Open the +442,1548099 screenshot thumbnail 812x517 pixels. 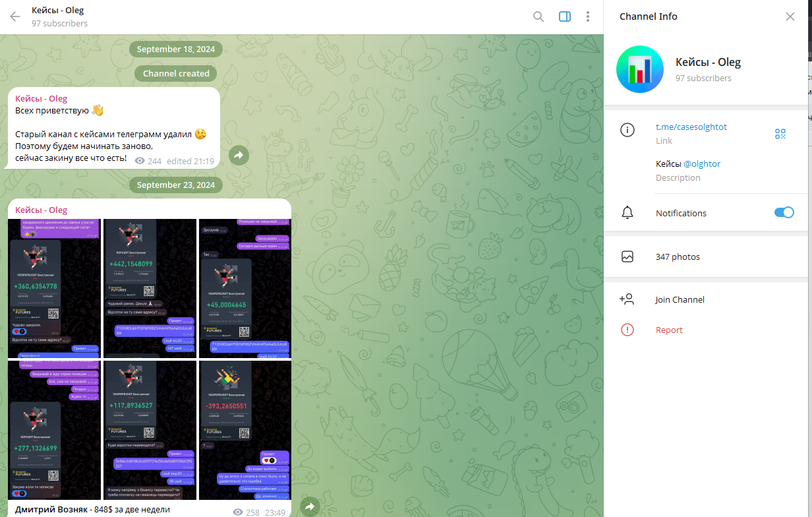(x=150, y=288)
